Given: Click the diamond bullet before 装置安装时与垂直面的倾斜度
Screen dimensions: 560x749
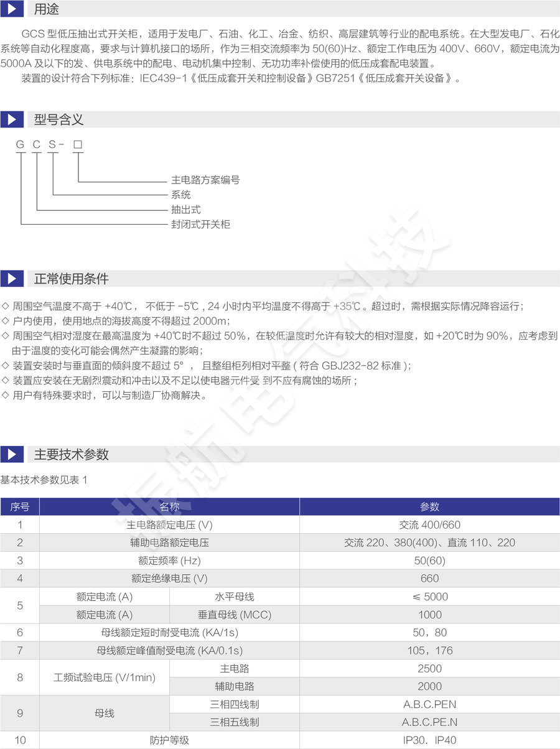Looking at the screenshot, I should tap(6, 366).
